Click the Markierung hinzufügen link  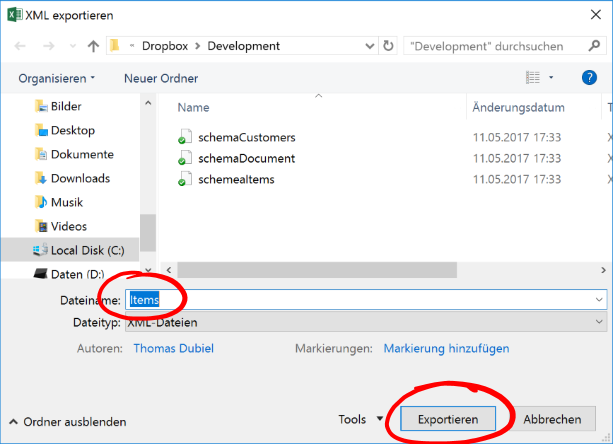pos(446,348)
